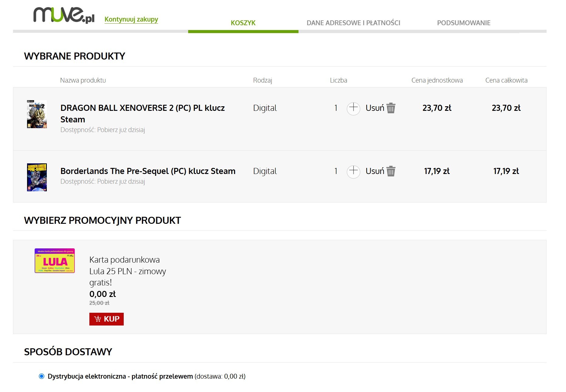Click the muve.pl logo
Viewport: 566px width, 392px height.
[64, 15]
